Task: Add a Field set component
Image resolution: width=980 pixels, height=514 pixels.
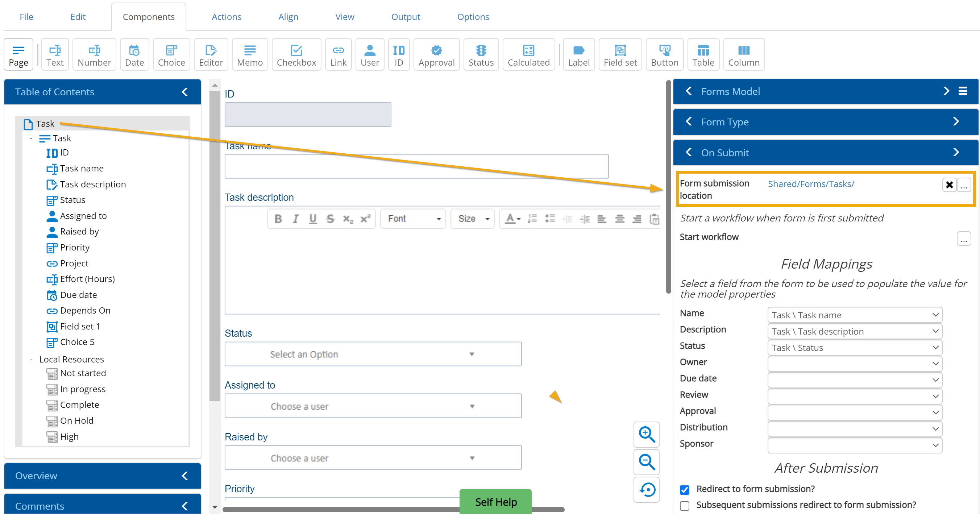Action: click(x=620, y=55)
